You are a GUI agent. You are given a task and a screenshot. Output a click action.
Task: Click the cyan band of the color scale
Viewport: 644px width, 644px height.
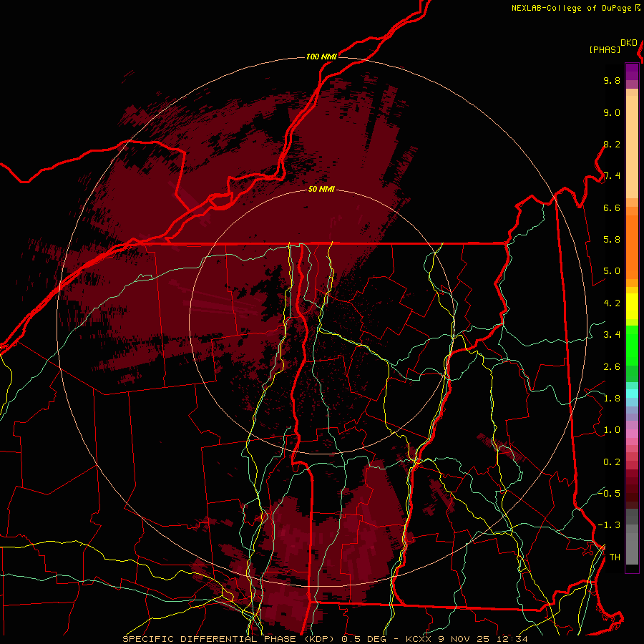coord(632,393)
